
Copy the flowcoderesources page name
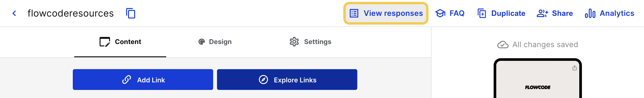[x=130, y=13]
